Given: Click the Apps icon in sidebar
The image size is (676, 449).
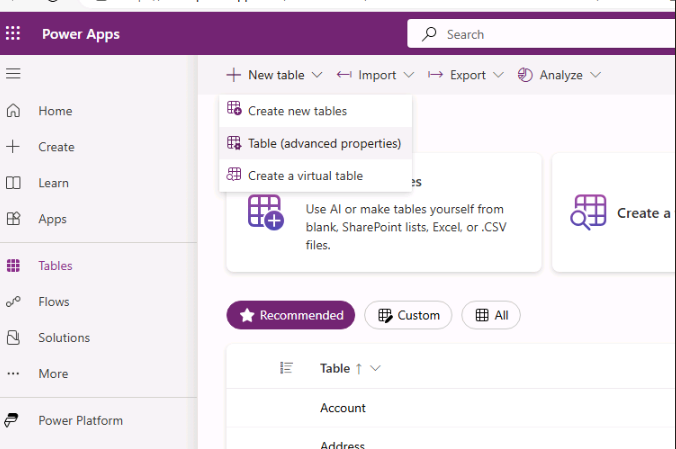Looking at the screenshot, I should click(x=13, y=219).
